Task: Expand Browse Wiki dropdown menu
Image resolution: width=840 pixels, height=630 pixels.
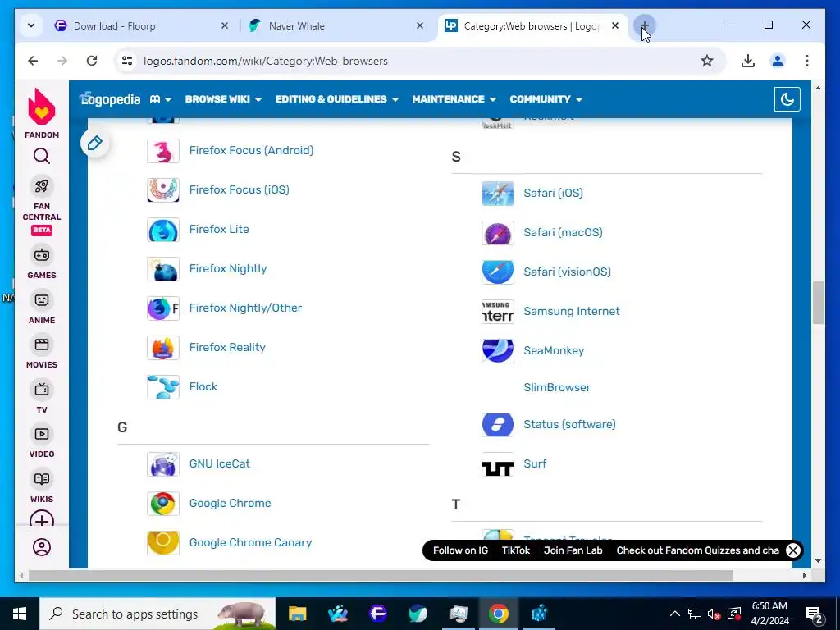Action: point(223,99)
